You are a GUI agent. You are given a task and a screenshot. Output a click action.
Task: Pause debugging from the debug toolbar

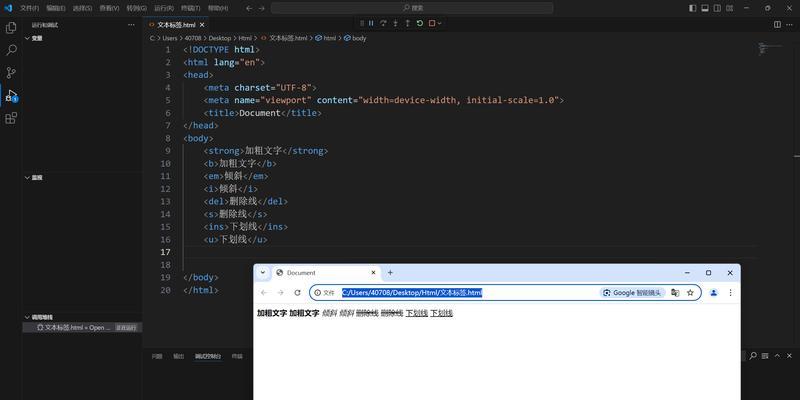(371, 23)
